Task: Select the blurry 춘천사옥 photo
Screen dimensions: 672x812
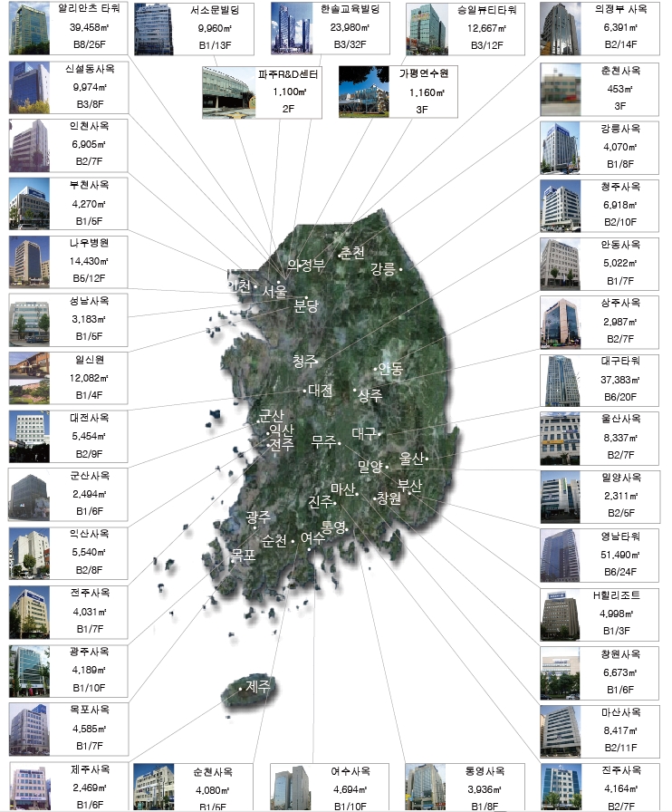Action: pyautogui.click(x=561, y=90)
